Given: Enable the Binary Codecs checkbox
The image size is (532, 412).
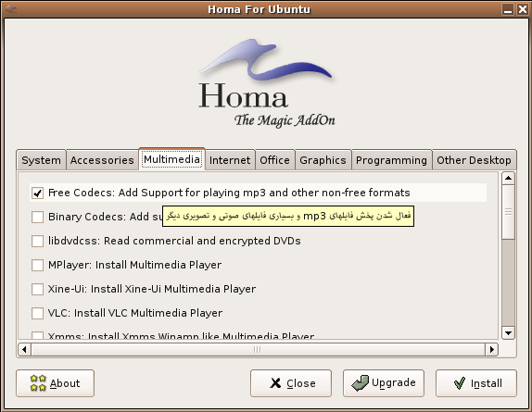Looking at the screenshot, I should coord(37,217).
